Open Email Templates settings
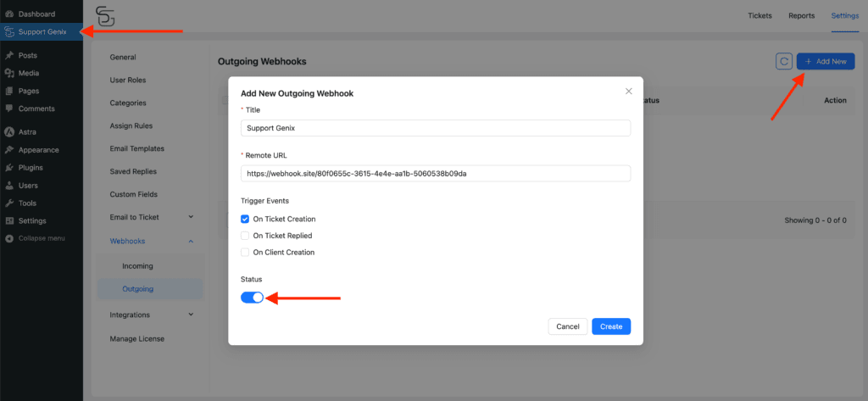 [x=136, y=148]
